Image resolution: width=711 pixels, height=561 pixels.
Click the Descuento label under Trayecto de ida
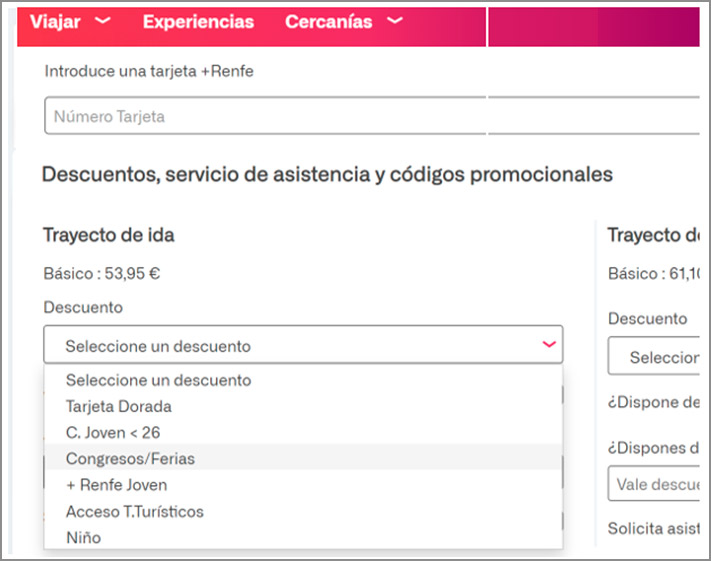(x=83, y=307)
